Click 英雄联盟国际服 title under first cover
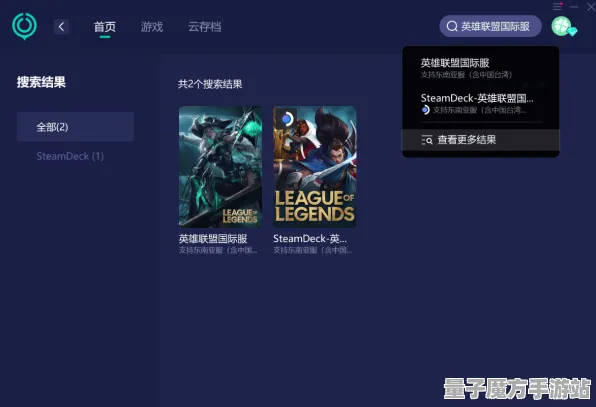 point(213,239)
